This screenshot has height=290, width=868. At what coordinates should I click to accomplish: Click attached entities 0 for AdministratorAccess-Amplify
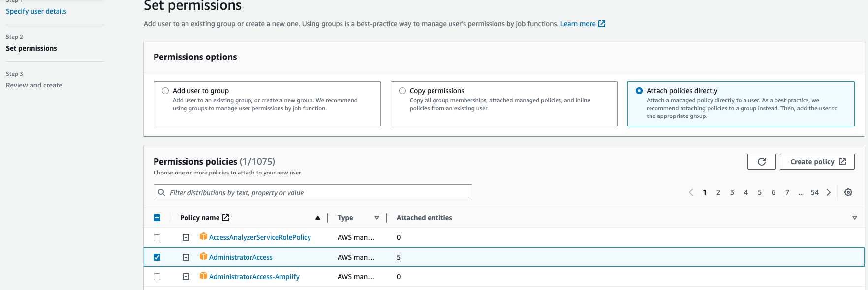399,277
